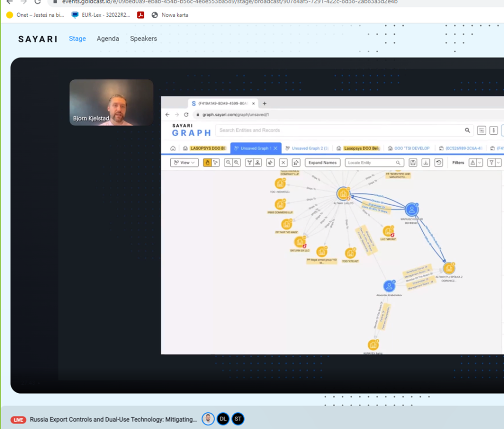Select the Alexander Grebennikov person node
The width and height of the screenshot is (504, 429).
coord(389,286)
